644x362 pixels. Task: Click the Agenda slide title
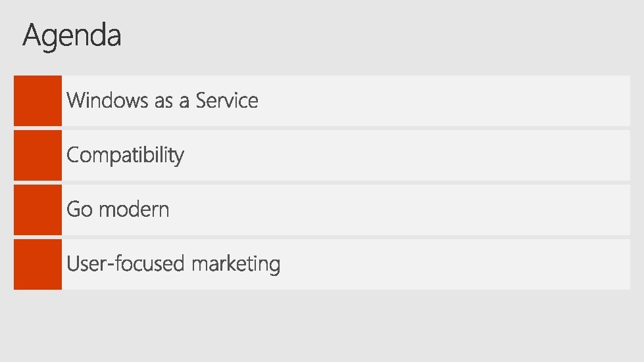72,35
